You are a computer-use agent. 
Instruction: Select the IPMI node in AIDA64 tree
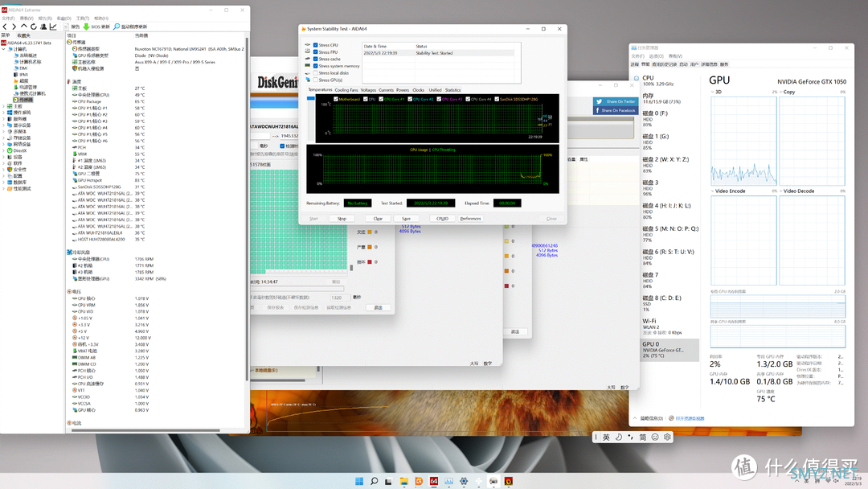21,74
